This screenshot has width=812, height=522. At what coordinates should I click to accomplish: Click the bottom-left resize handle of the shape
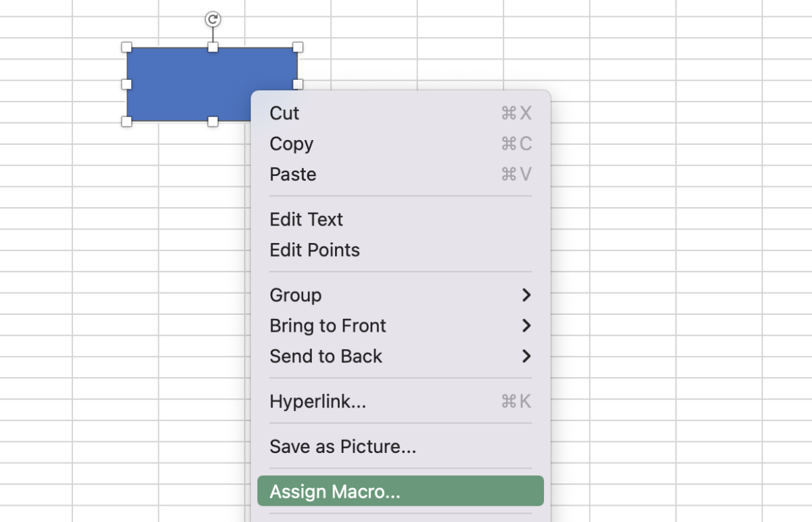click(127, 121)
